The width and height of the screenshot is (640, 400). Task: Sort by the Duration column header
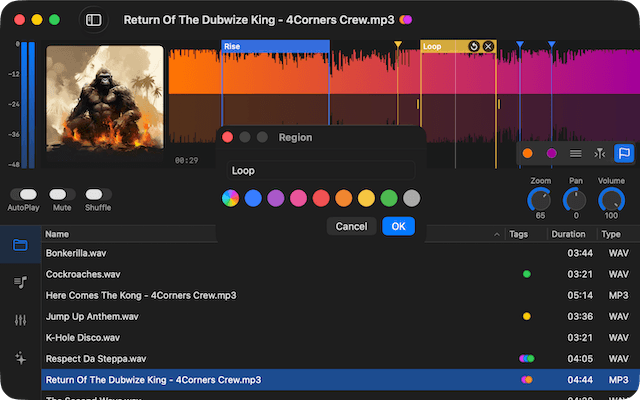(x=568, y=234)
